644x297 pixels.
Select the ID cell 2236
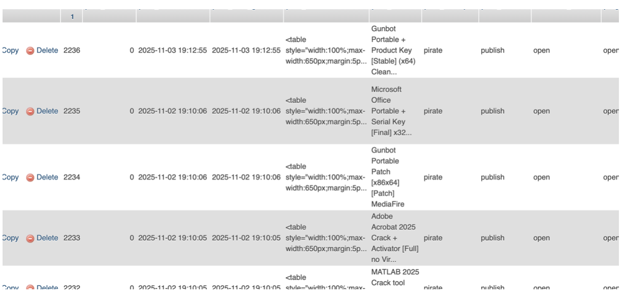(72, 51)
